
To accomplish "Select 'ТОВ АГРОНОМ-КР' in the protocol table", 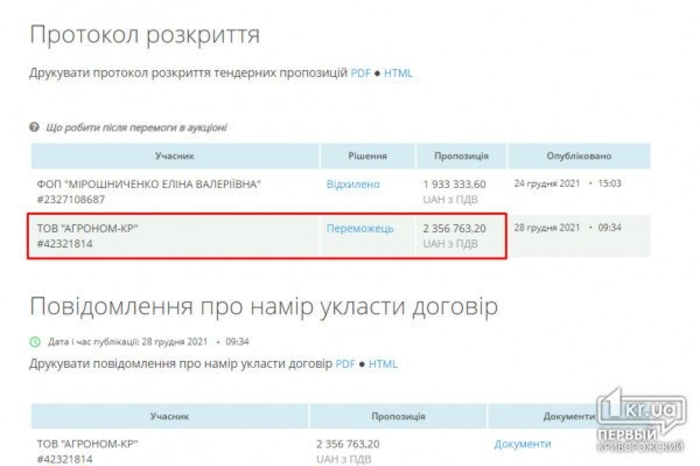I will point(88,229).
